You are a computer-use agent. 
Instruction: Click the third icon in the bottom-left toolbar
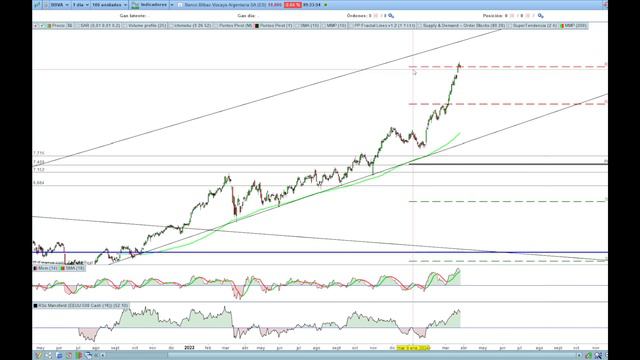[59, 356]
